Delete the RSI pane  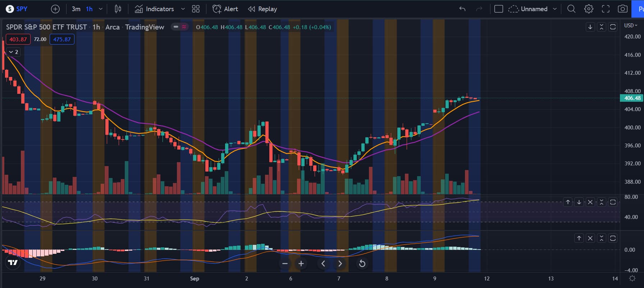coord(590,202)
